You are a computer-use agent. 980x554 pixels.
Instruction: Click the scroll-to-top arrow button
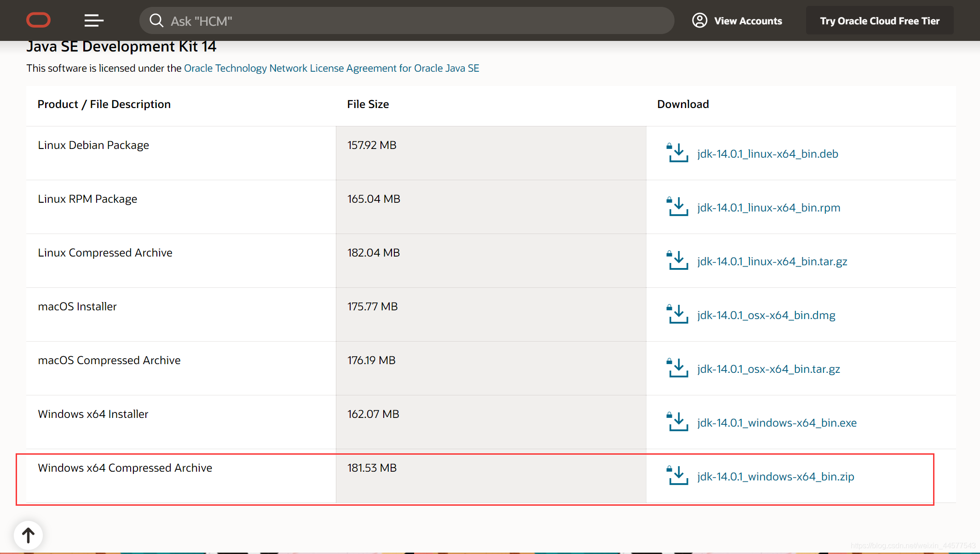[x=29, y=535]
